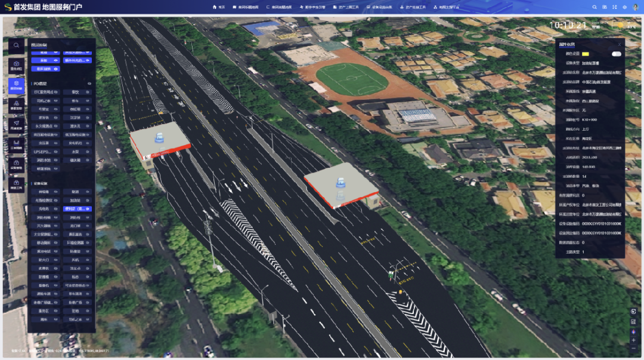
Task: Click blue gas station marker on right canopy
Action: [x=340, y=182]
